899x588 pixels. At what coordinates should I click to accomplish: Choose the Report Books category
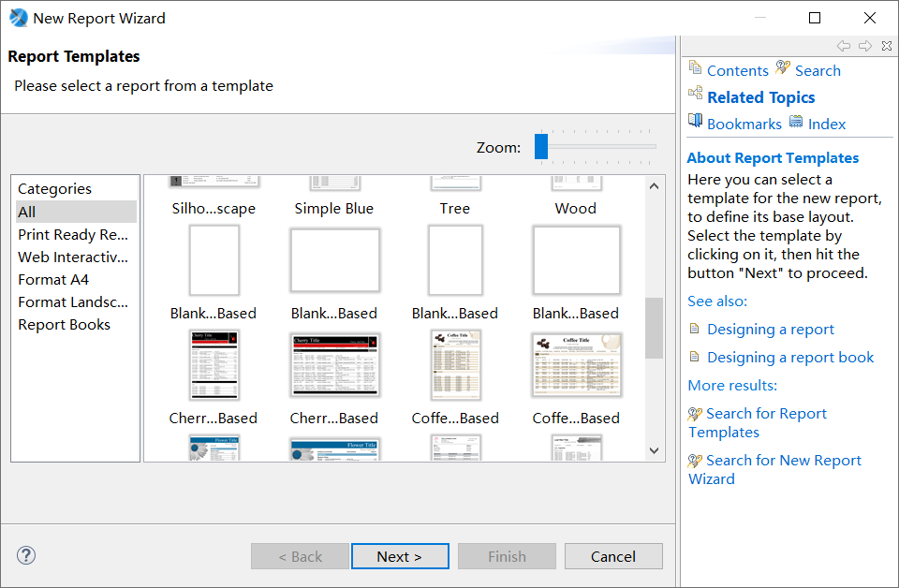pyautogui.click(x=64, y=324)
